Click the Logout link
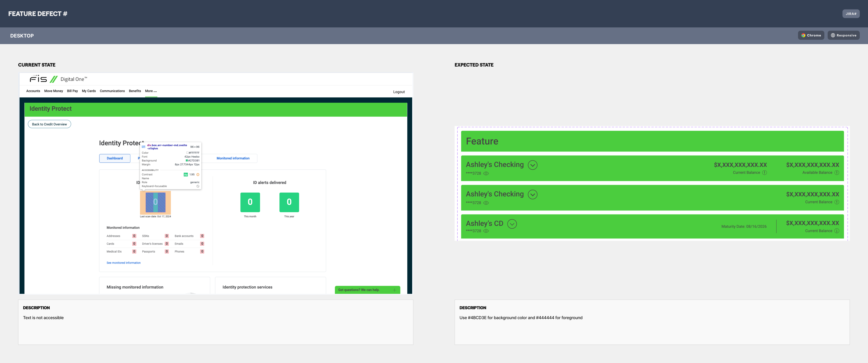This screenshot has width=868, height=363. [399, 92]
